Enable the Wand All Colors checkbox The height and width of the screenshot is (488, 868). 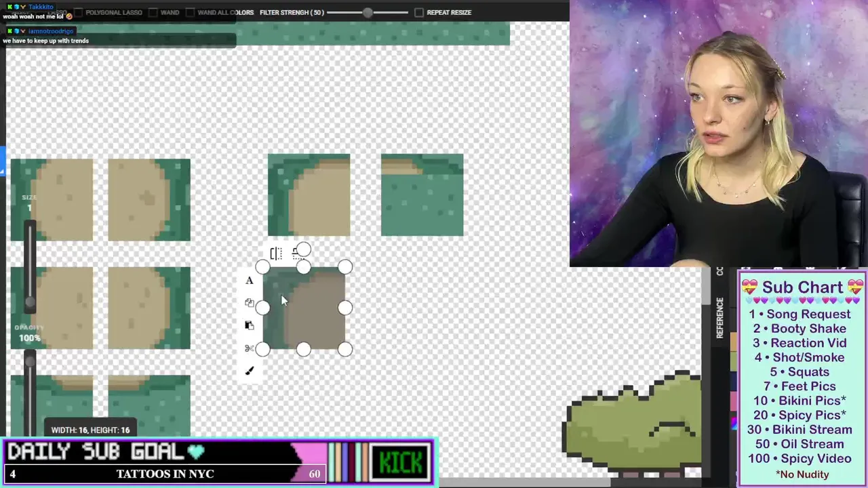point(191,12)
